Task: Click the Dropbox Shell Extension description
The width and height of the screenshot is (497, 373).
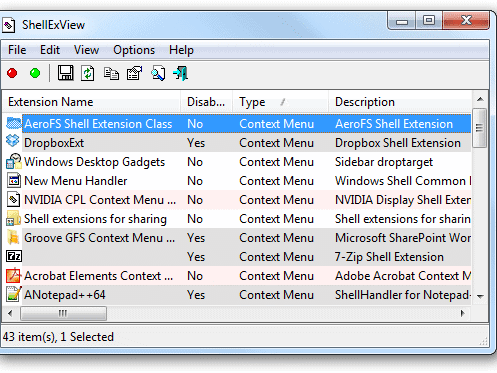Action: (x=398, y=143)
